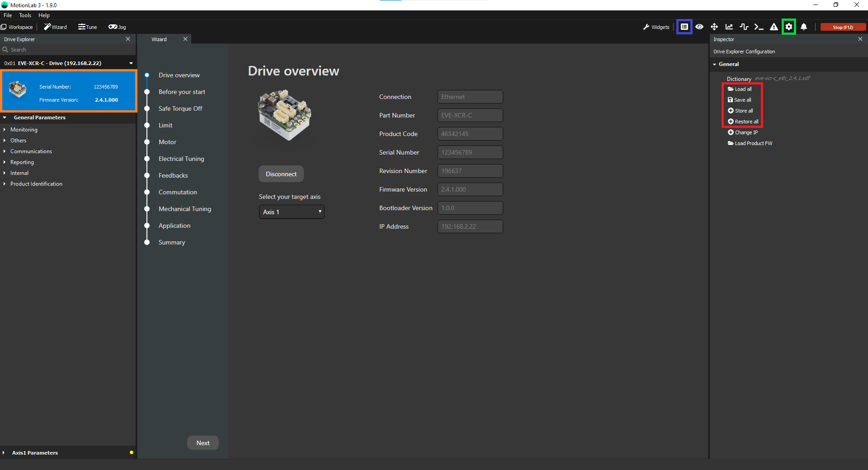Expand the Monitoring tree item
868x470 pixels.
click(x=5, y=130)
